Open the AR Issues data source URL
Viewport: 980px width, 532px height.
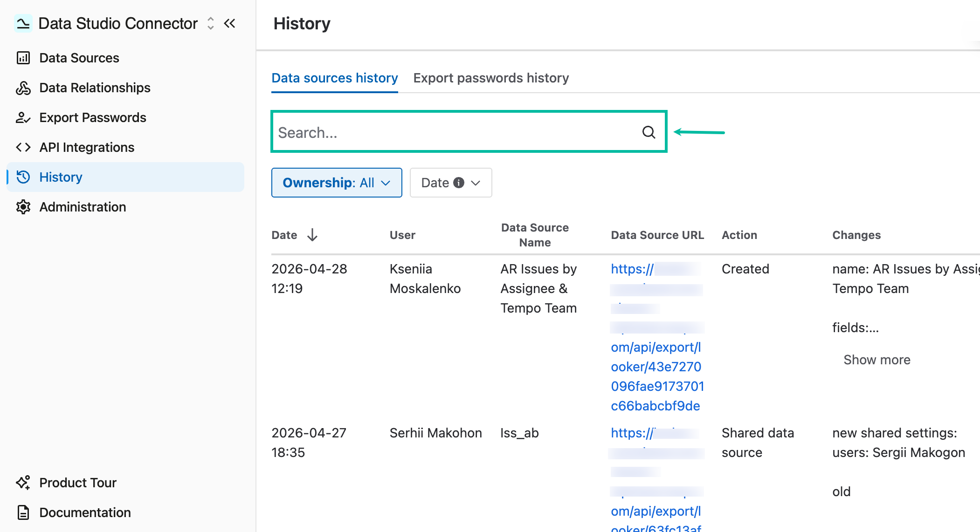click(x=657, y=337)
